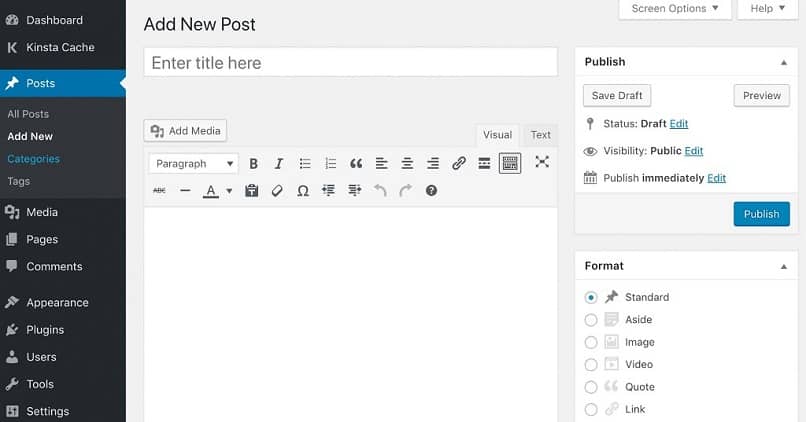The image size is (806, 422).
Task: Toggle the toolbar kitchen sink
Action: pos(510,163)
